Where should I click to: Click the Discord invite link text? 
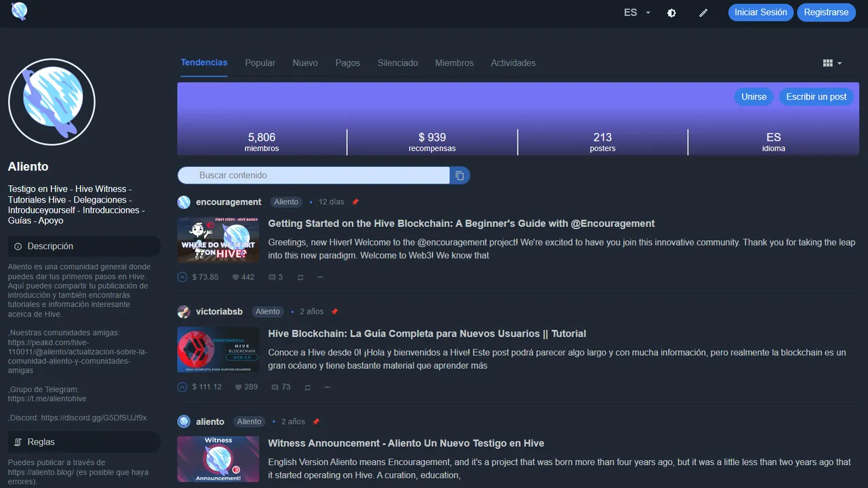[94, 418]
